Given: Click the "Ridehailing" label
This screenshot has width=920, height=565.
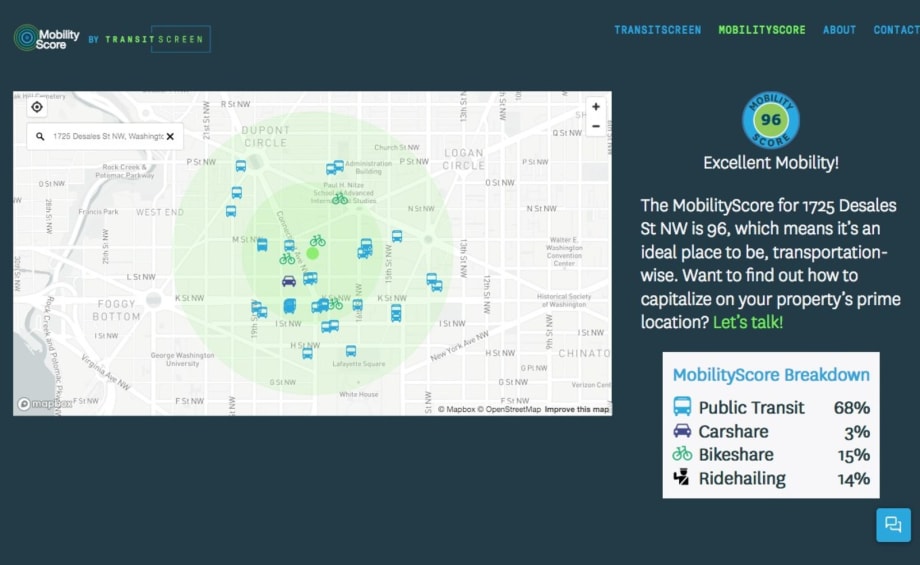Looking at the screenshot, I should coord(742,478).
